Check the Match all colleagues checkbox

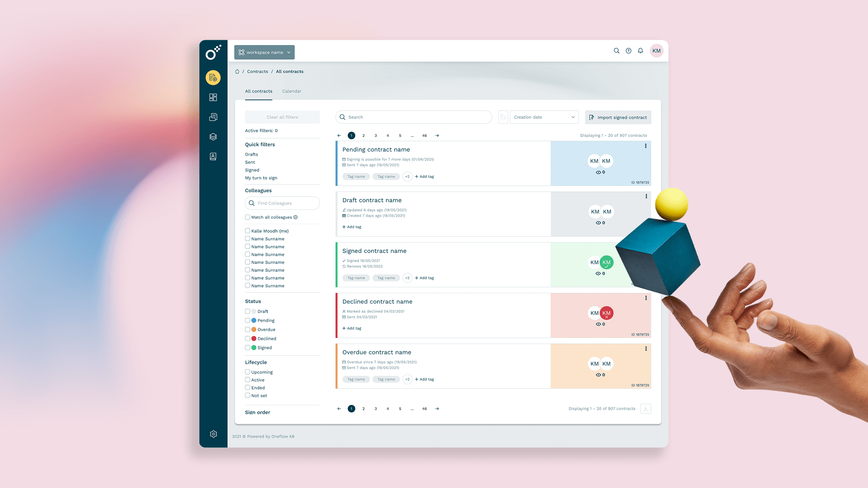(x=247, y=217)
